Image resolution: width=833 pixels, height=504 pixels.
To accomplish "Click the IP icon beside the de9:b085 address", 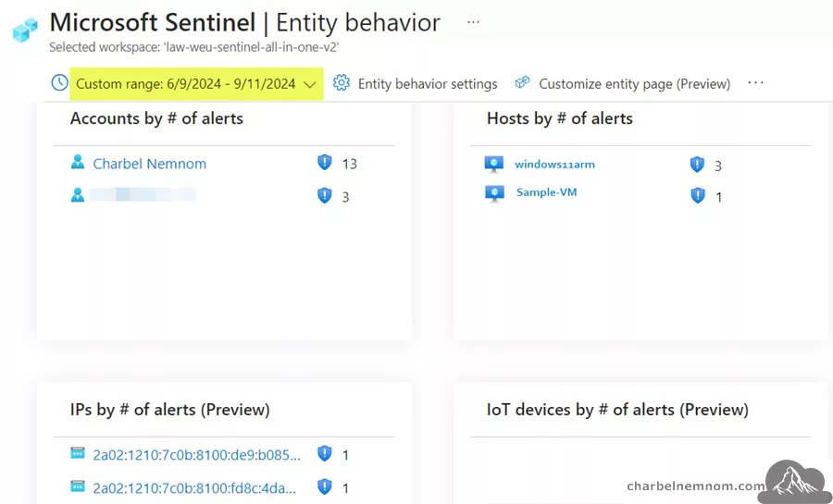I will tap(78, 453).
